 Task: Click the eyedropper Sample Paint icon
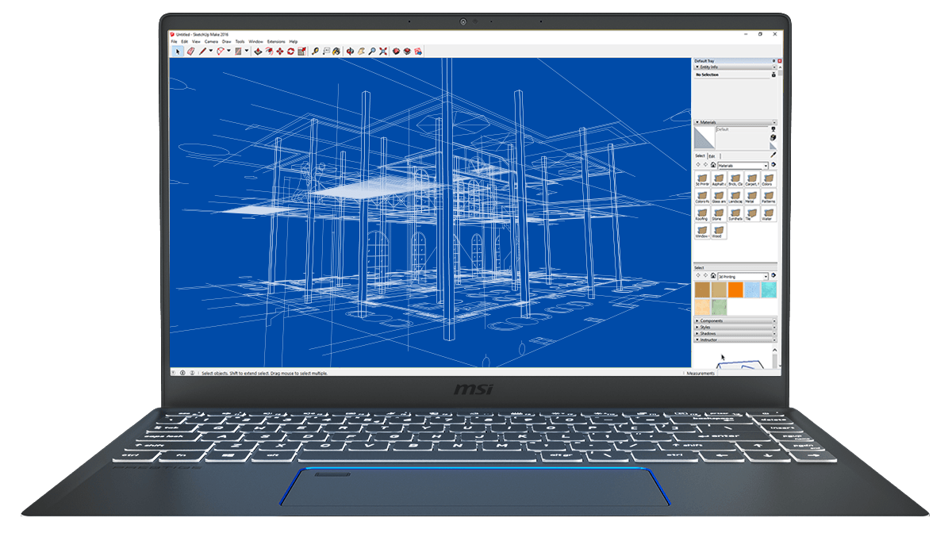coord(773,155)
